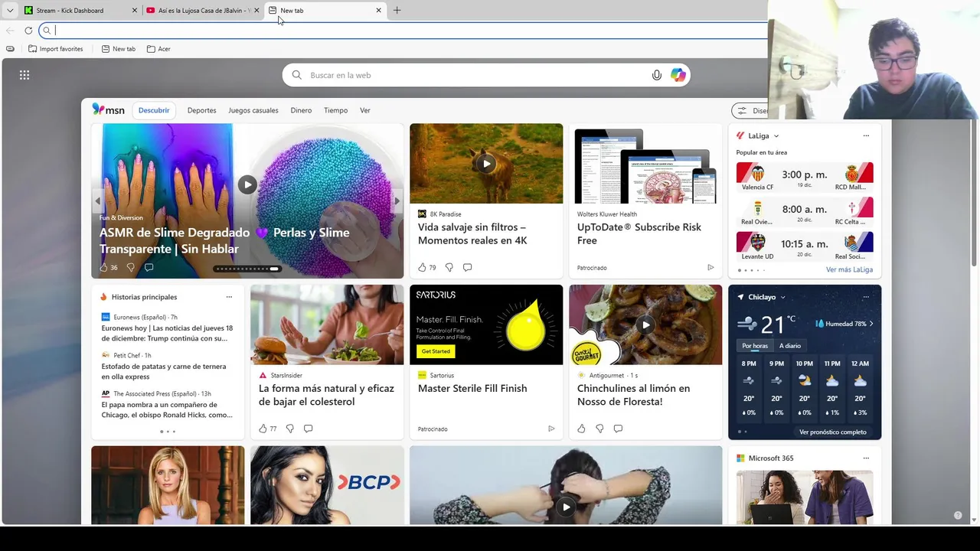Open the personalize feed settings button
980x551 pixels.
tap(750, 111)
